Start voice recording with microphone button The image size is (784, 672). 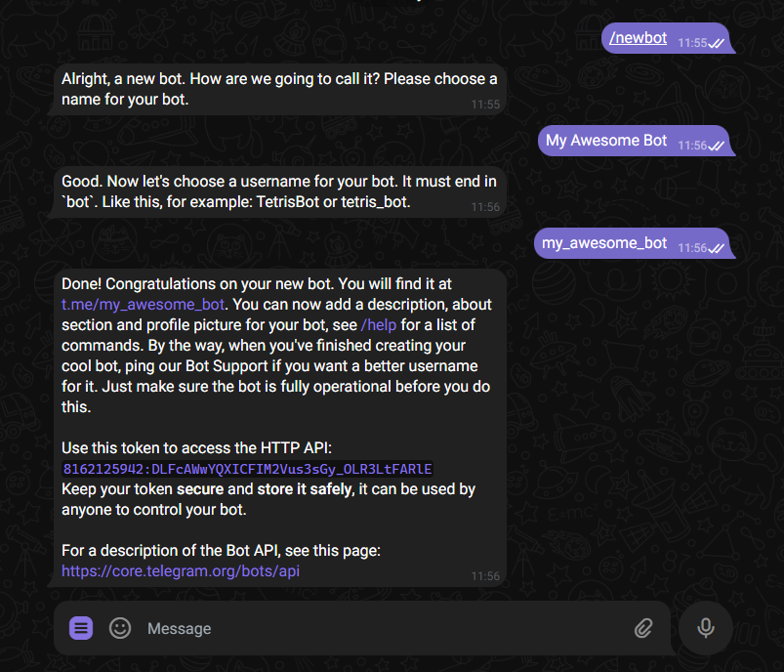coord(706,628)
